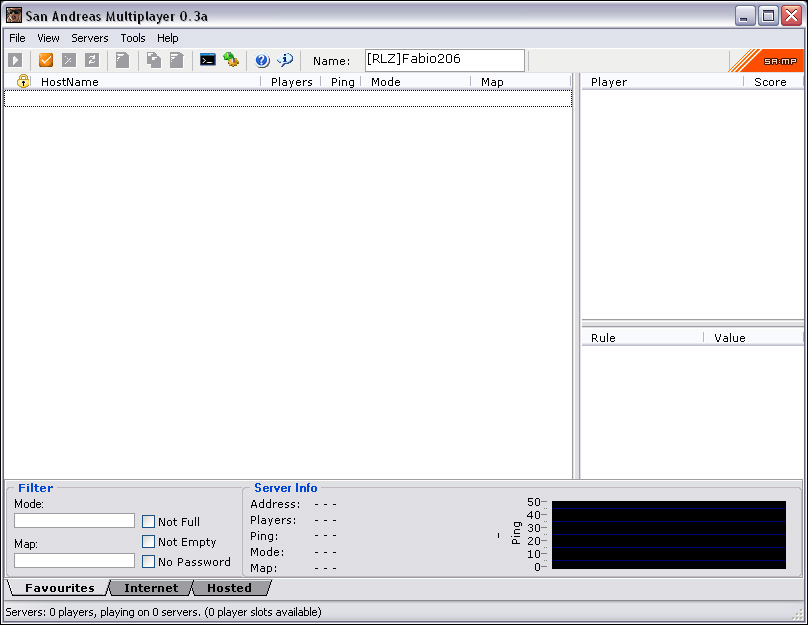Click the Delete Server toolbar icon
Viewport: 808px width, 625px height.
69,60
